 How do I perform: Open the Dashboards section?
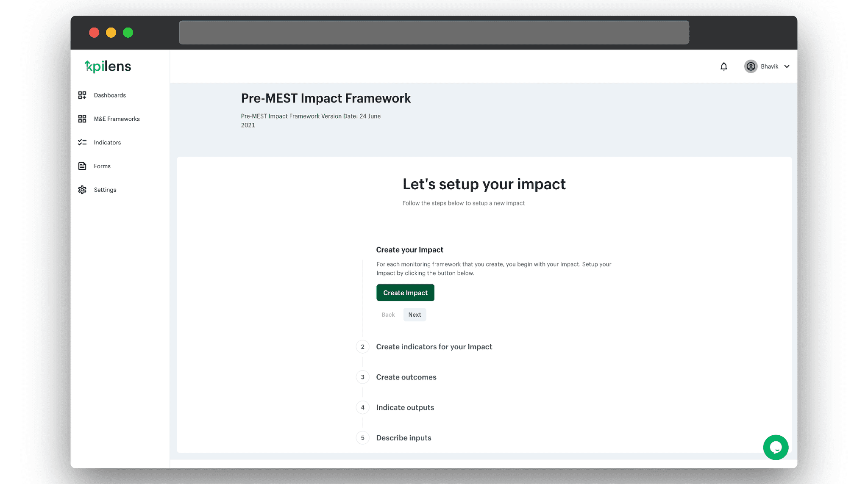coord(110,95)
